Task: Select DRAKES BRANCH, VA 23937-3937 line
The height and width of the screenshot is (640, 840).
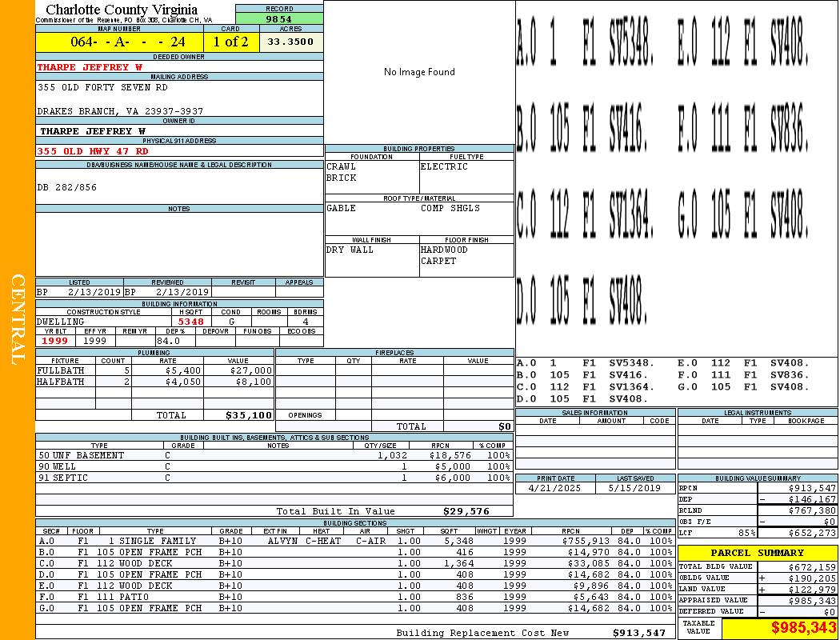Action: pos(120,111)
